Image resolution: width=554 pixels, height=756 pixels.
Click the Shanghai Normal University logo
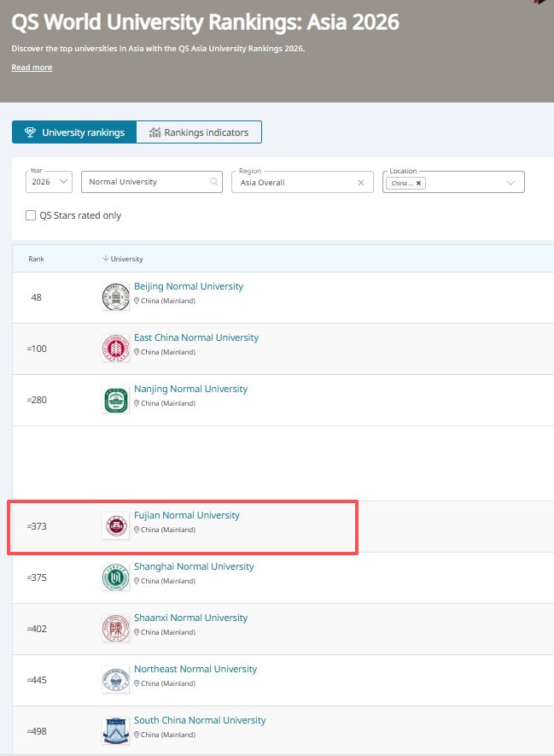tap(115, 577)
